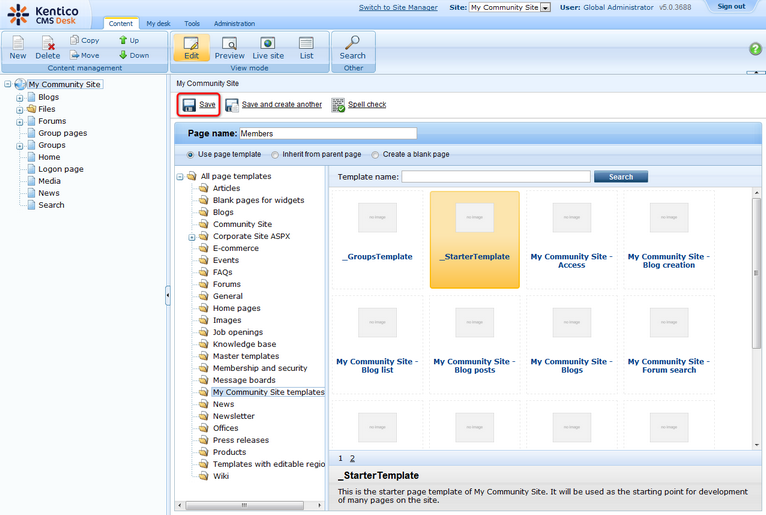Screen dimensions: 766x515
Task: Open Live site view mode
Action: 267,47
